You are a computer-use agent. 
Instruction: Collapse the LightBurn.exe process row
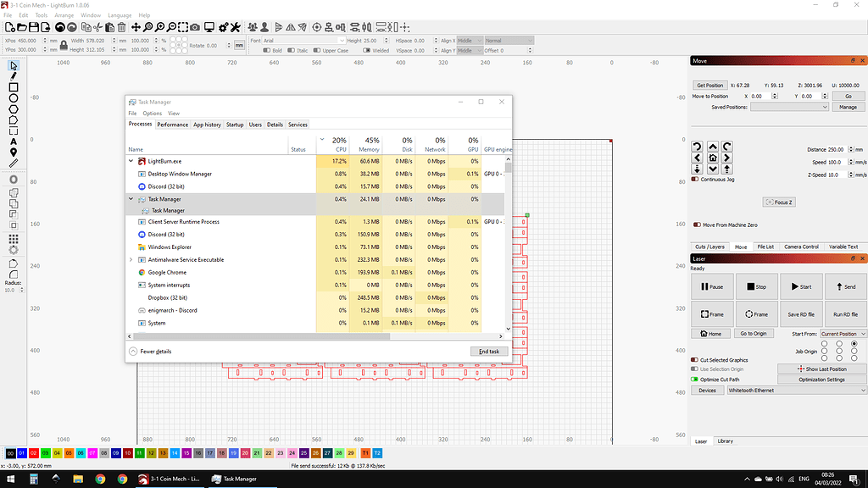point(131,160)
